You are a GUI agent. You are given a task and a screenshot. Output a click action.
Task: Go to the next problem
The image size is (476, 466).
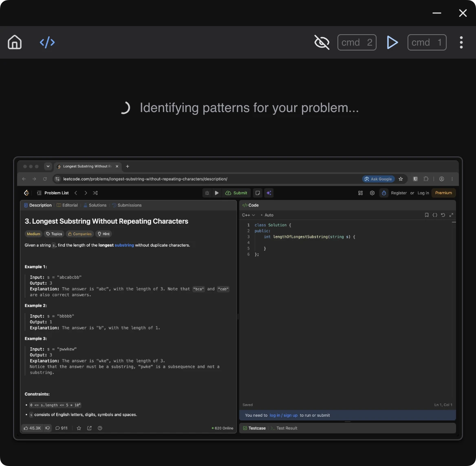(86, 193)
